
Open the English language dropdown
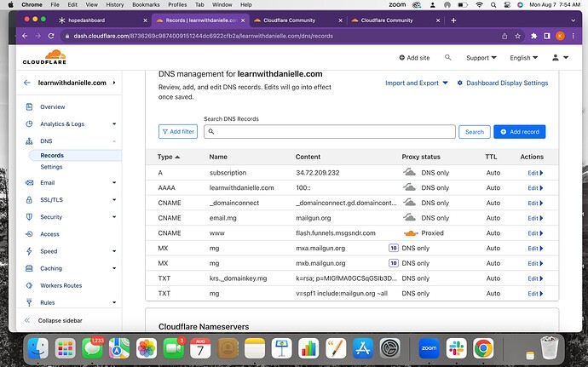pos(523,58)
